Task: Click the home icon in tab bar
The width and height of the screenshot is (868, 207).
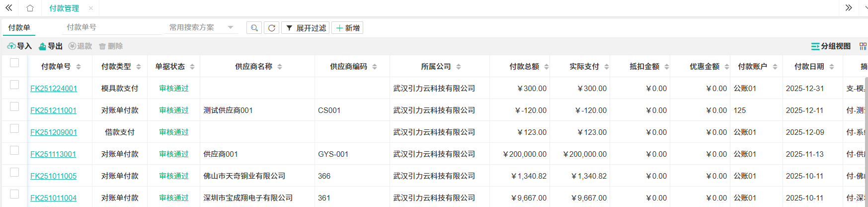Action: (30, 8)
